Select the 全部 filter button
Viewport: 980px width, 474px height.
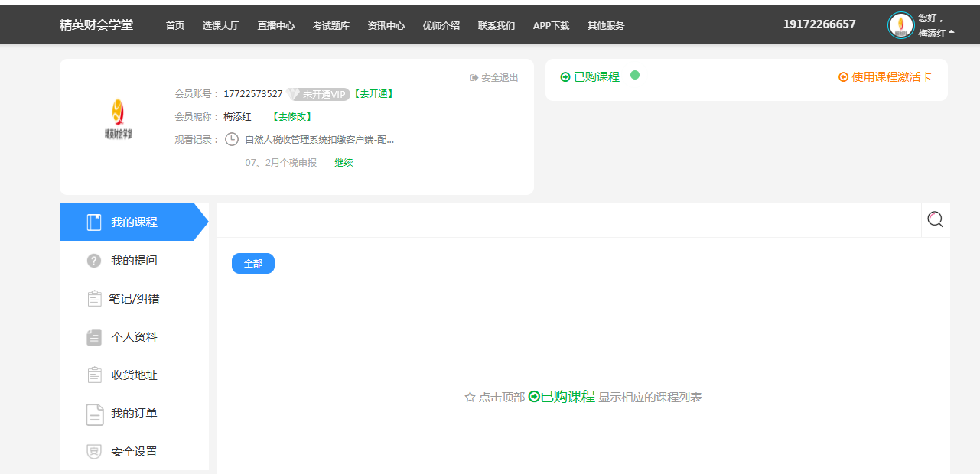click(252, 263)
